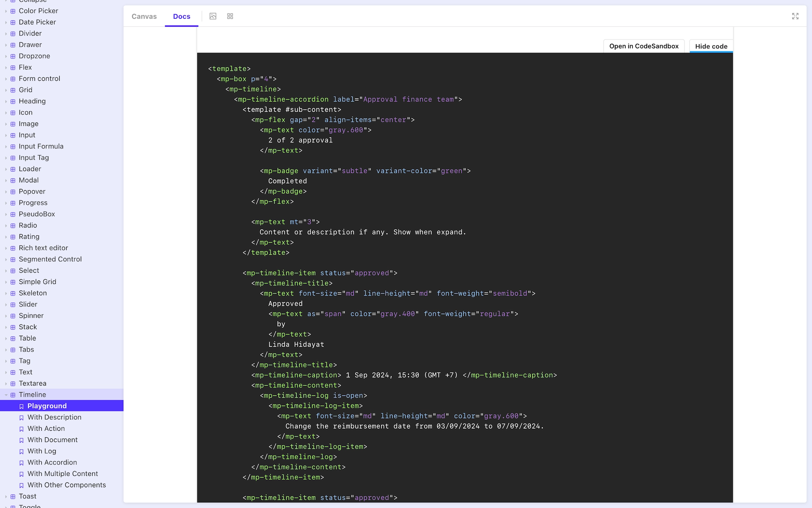Open the Input Tag component
This screenshot has width=812, height=508.
click(x=34, y=158)
